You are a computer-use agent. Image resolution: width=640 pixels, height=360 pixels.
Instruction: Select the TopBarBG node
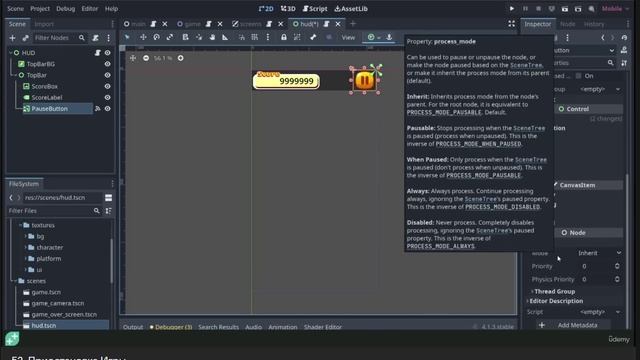pyautogui.click(x=40, y=64)
